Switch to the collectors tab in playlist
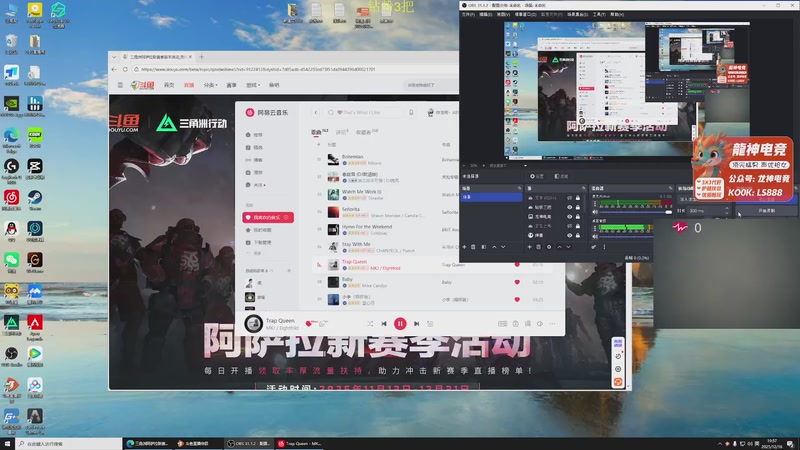The width and height of the screenshot is (800, 450). pyautogui.click(x=367, y=132)
